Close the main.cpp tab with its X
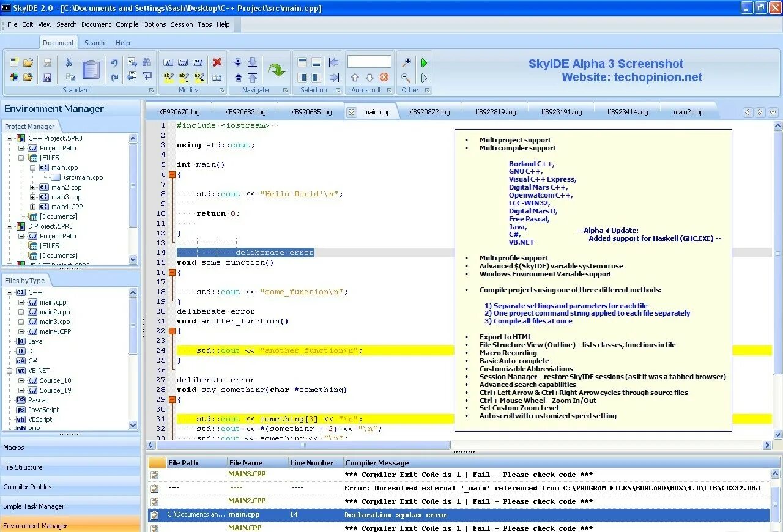Viewport: 783px width, 532px height. pos(351,112)
